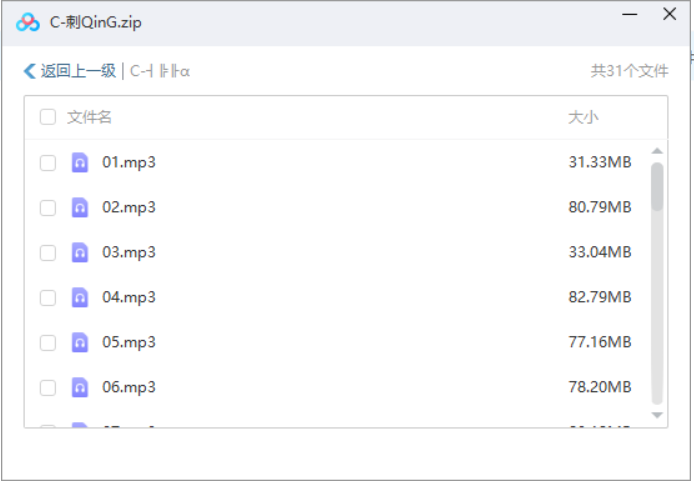Screen dimensions: 694x484
Task: Click the Baidu Netdisk cloud logo icon
Action: (x=27, y=21)
